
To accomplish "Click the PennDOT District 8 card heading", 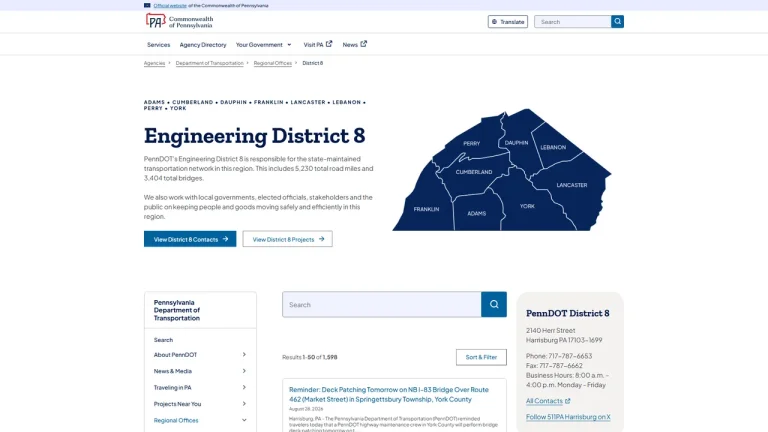I will (568, 313).
